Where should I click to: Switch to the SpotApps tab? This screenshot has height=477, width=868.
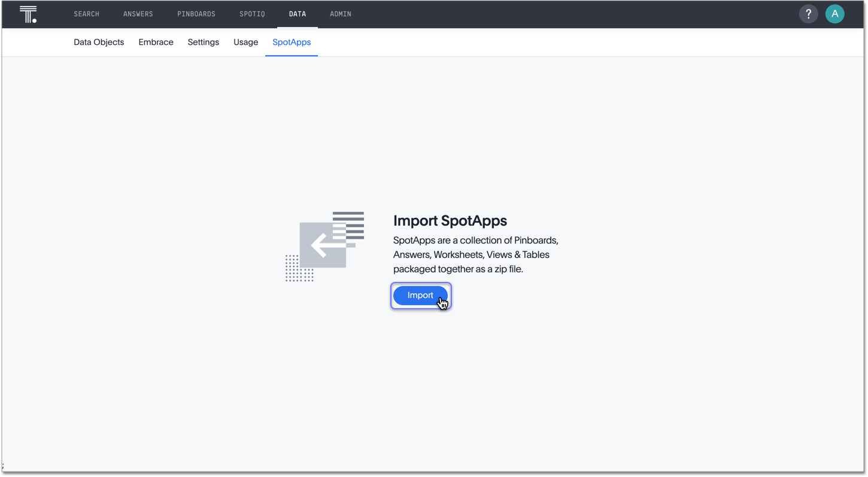tap(292, 42)
